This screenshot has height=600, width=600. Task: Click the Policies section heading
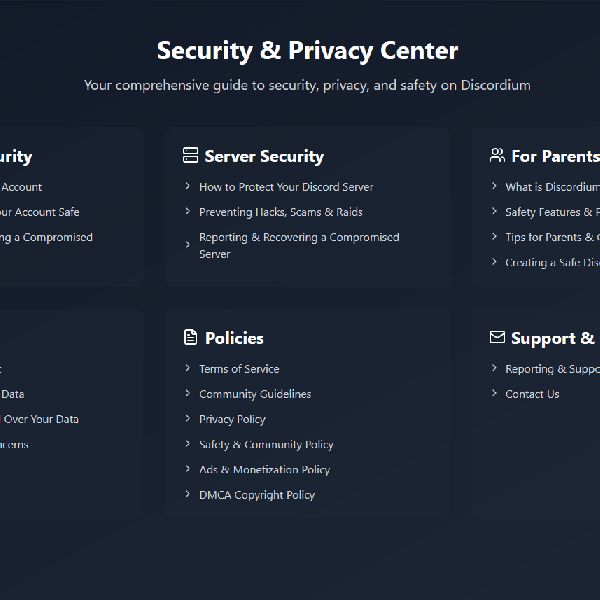tap(234, 338)
